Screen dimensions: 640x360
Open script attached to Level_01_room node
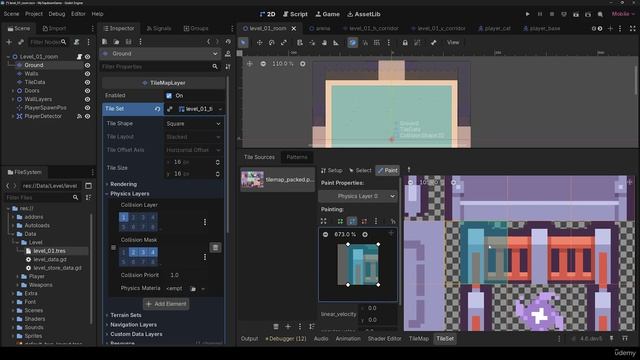click(x=79, y=57)
